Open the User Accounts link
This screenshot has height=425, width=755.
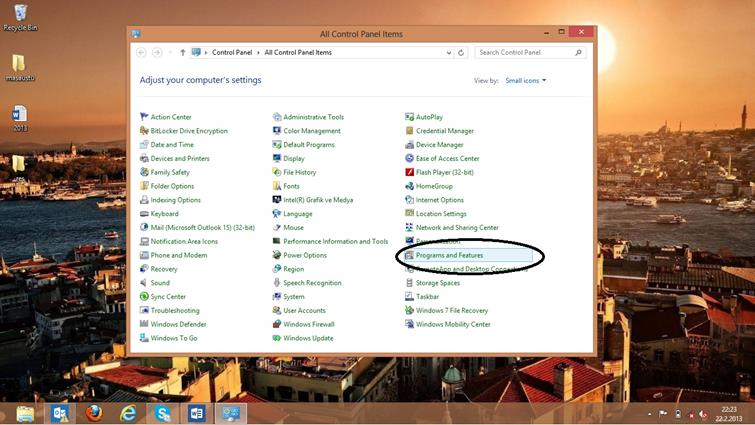pos(305,310)
